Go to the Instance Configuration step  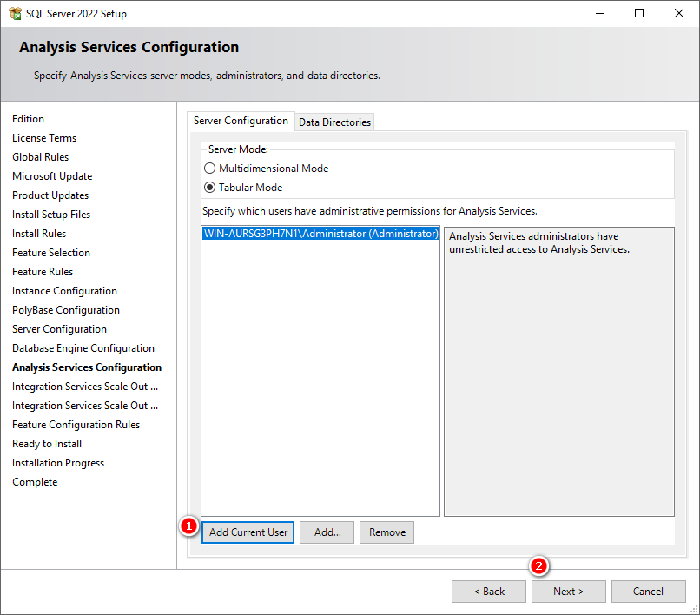click(x=64, y=290)
